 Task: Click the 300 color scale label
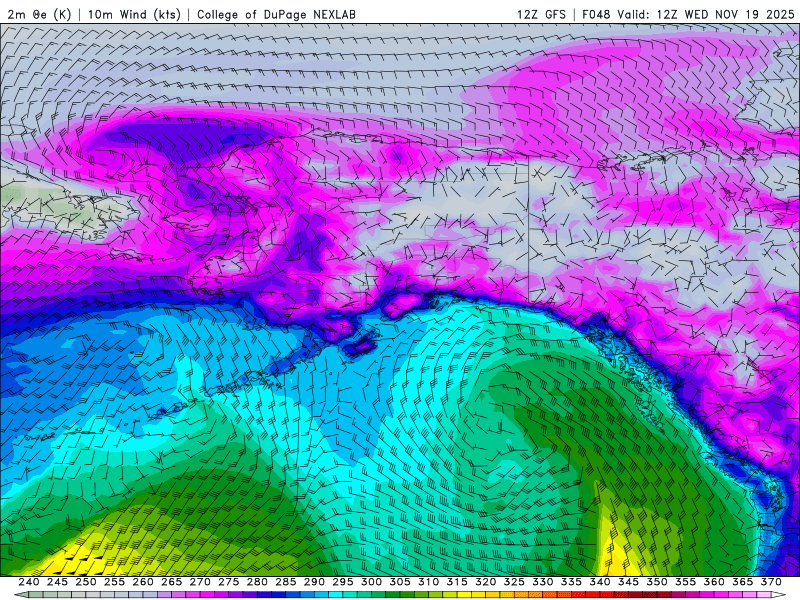pos(371,582)
